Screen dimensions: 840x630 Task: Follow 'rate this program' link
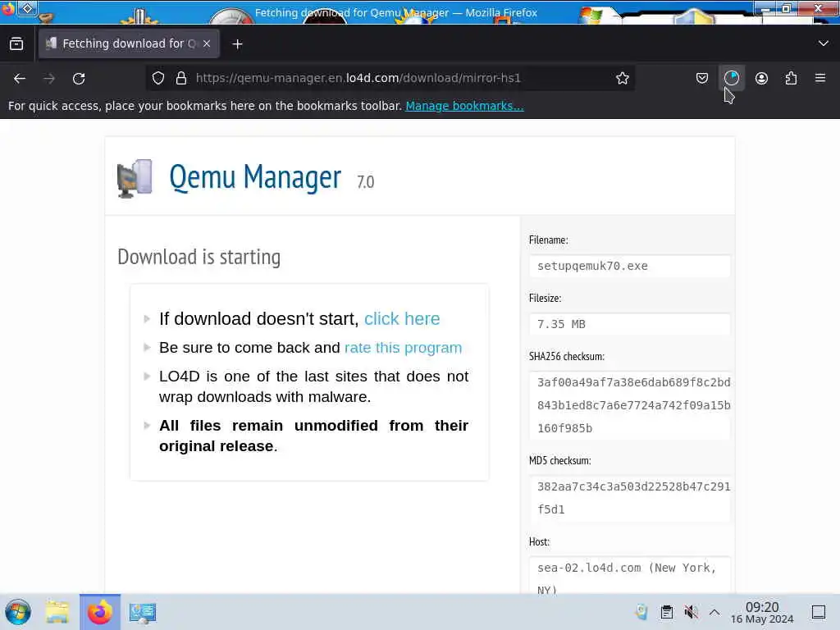coord(403,348)
